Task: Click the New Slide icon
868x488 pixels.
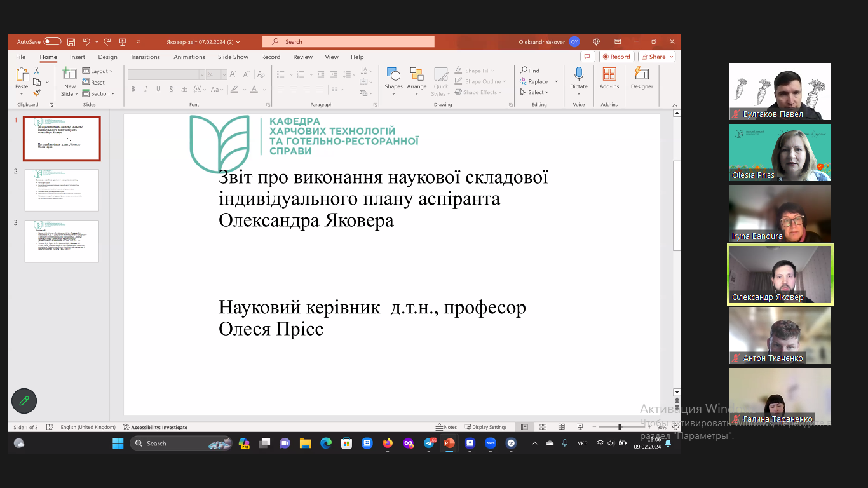Action: [69, 75]
